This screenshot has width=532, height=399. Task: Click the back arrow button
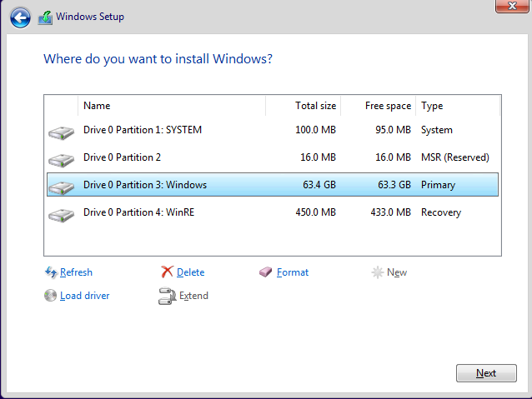[21, 17]
